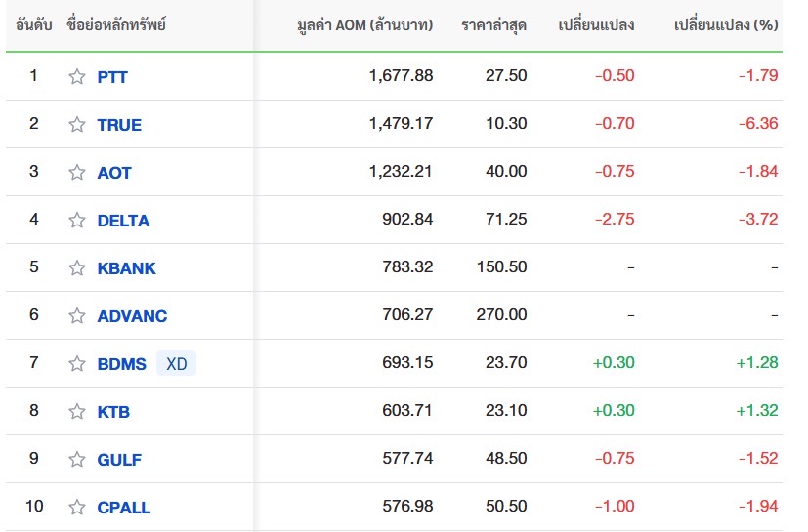Sort by มูลค่า AOM (ล้านบาท) column header

pyautogui.click(x=364, y=25)
